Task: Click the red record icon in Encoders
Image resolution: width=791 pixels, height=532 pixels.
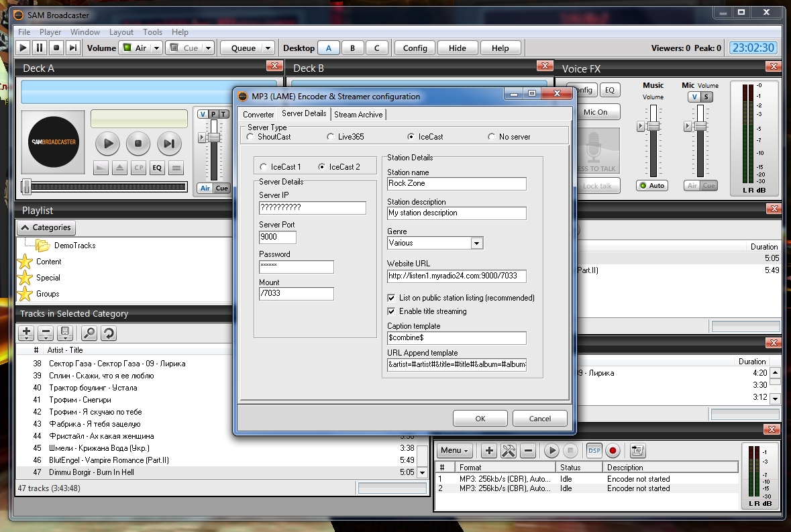Action: click(x=613, y=450)
